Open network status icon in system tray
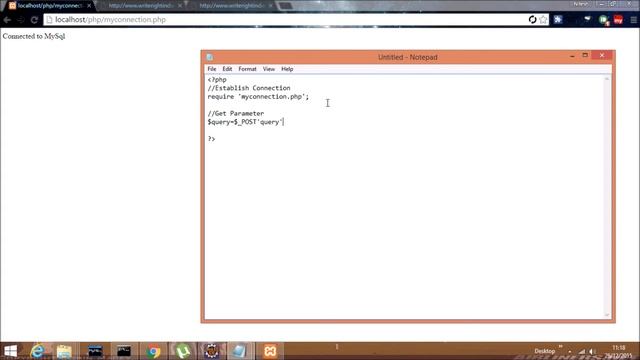 point(582,351)
